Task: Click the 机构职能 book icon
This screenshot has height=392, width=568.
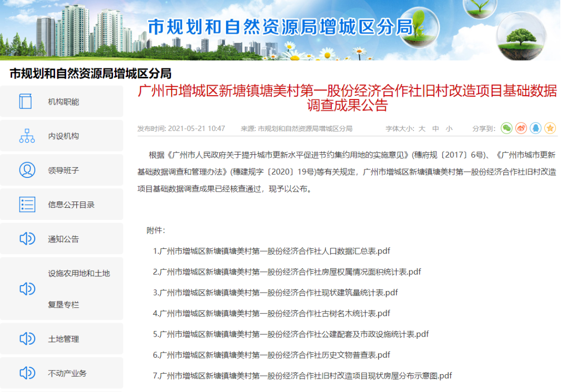Action: 25,102
